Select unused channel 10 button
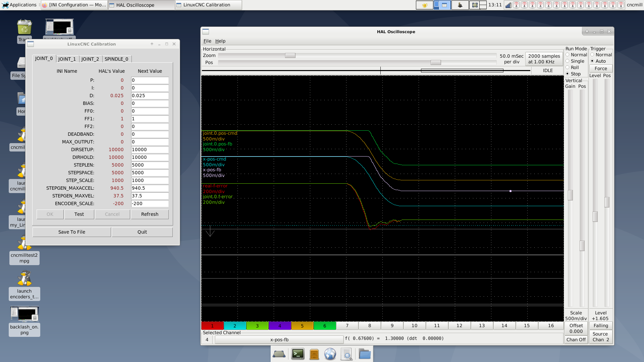644x362 pixels. (x=415, y=325)
